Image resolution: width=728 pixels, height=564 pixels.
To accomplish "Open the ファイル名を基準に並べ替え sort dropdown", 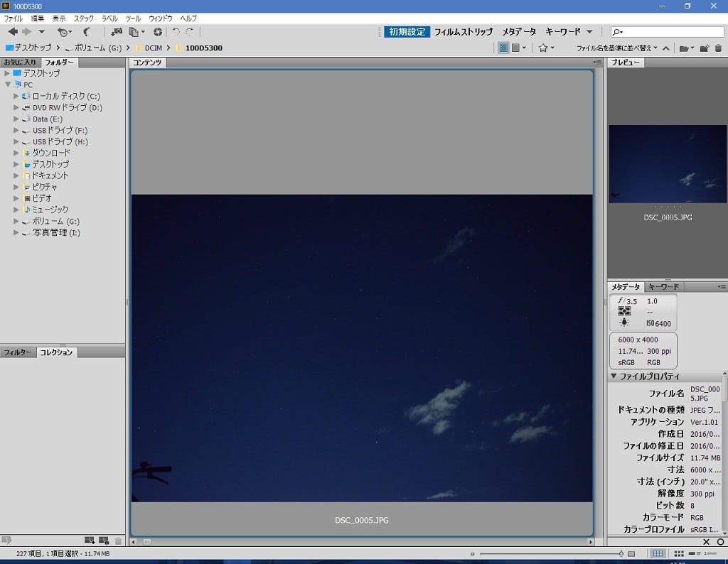I will (x=616, y=48).
